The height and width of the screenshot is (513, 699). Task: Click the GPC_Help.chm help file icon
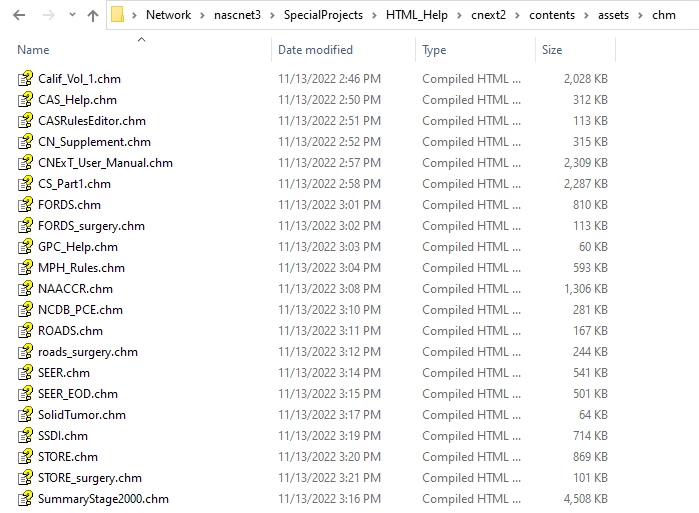click(x=25, y=246)
